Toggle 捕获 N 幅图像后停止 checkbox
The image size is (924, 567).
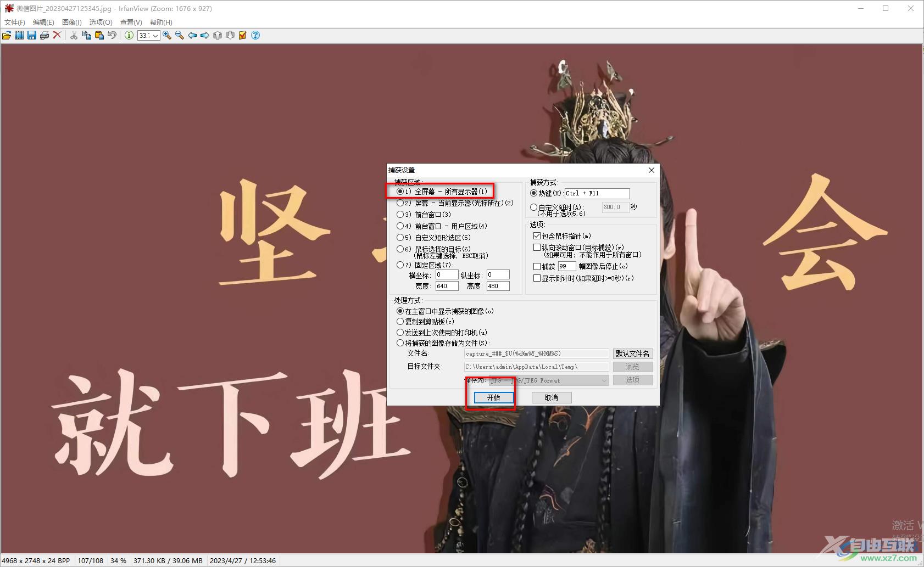(x=537, y=266)
